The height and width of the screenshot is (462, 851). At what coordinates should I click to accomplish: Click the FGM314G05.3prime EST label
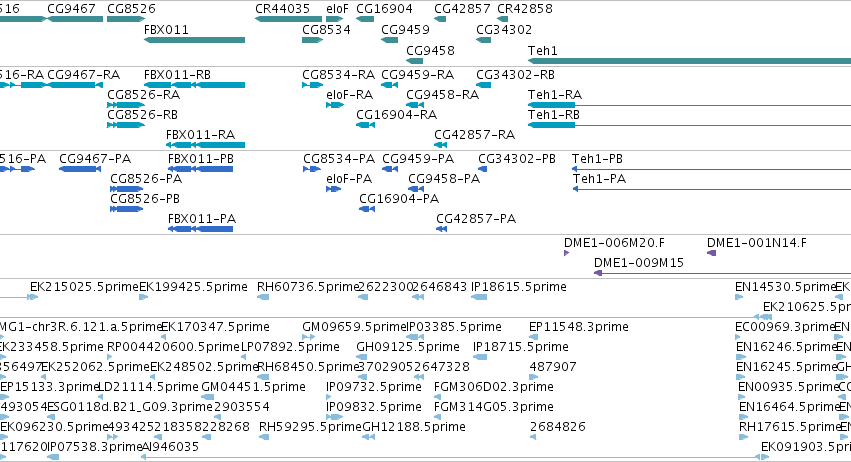pyautogui.click(x=494, y=408)
